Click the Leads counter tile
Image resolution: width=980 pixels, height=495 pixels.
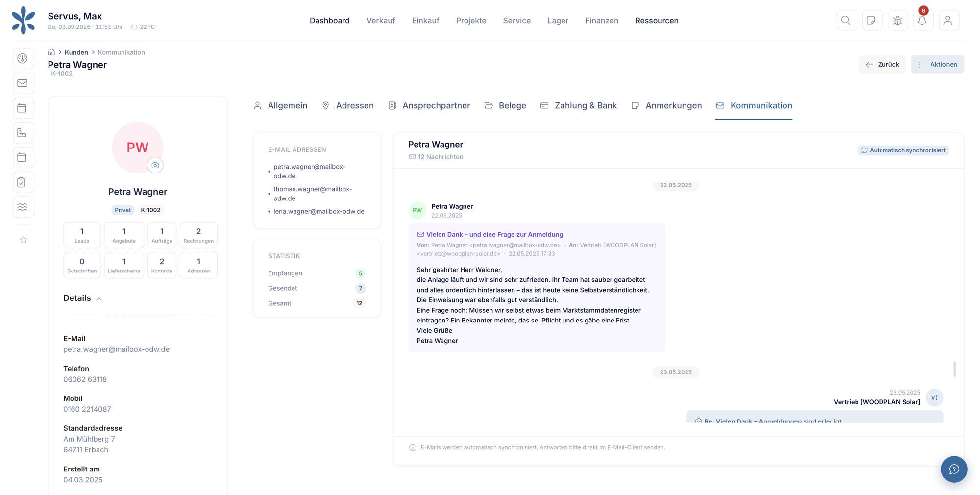coord(82,235)
